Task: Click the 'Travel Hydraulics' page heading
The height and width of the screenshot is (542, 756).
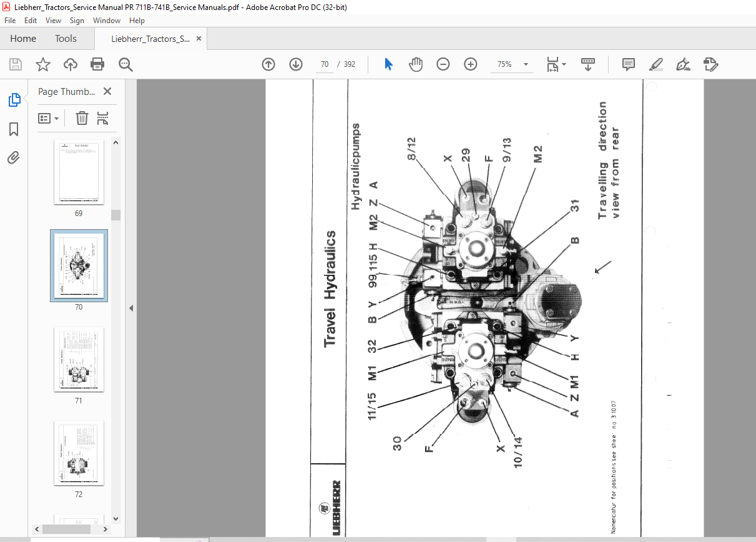Action: click(330, 288)
